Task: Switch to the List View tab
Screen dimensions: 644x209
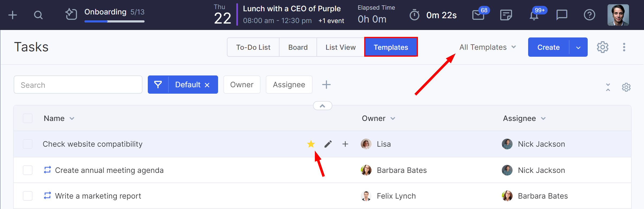Action: pyautogui.click(x=340, y=47)
